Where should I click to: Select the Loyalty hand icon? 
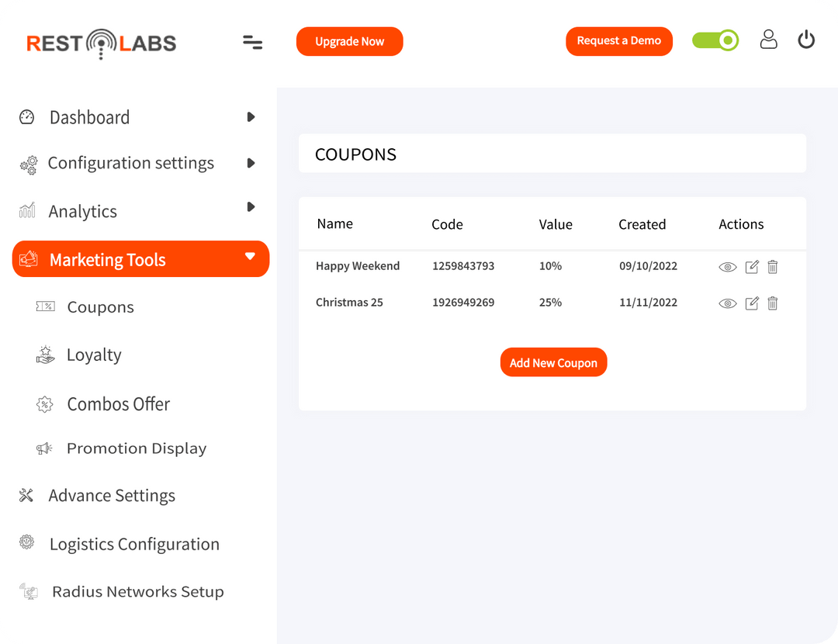[x=45, y=355]
